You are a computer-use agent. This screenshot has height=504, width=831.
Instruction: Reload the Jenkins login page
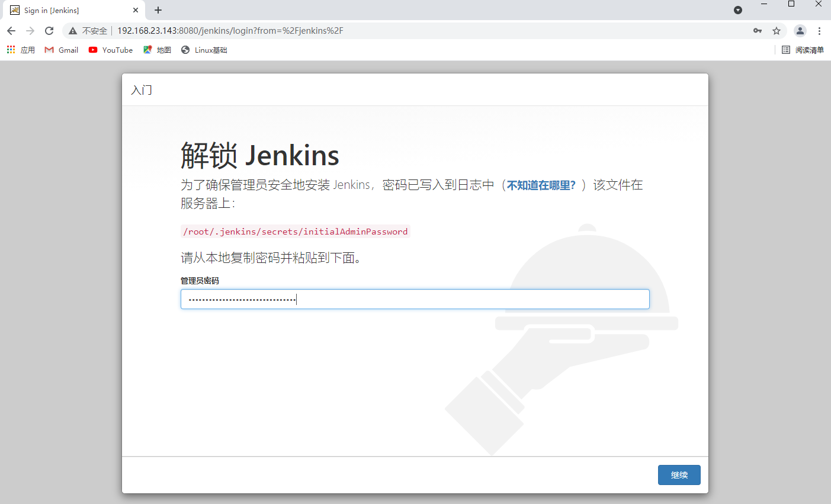49,31
